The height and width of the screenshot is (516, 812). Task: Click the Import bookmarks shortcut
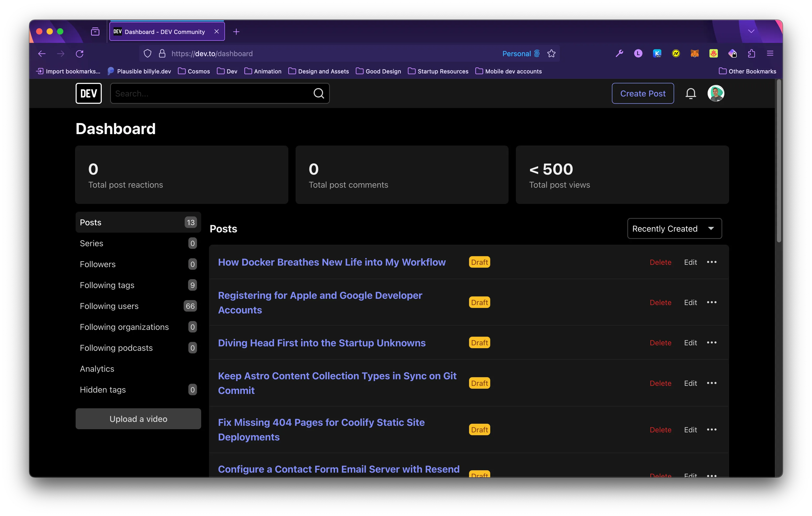point(69,71)
